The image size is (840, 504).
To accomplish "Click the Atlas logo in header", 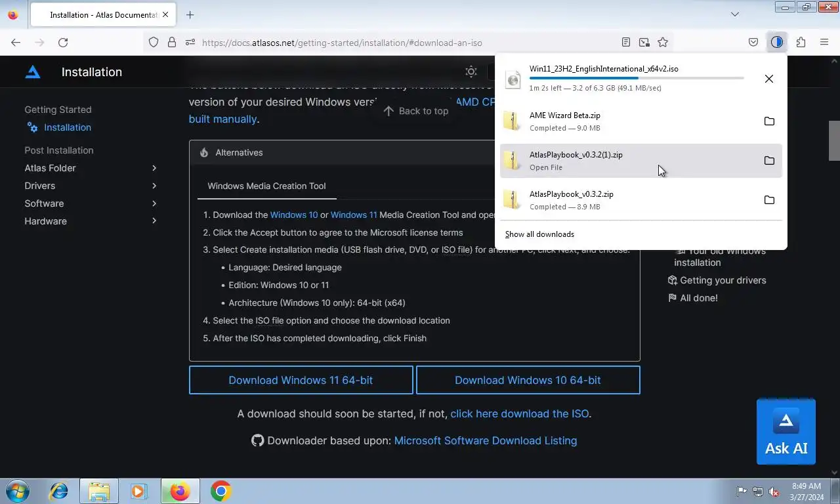I will coord(33,72).
